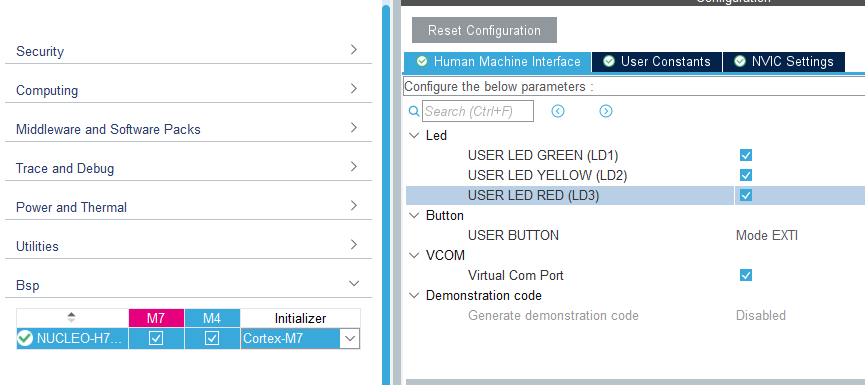The width and height of the screenshot is (865, 385).
Task: Select the USER LED YELLOW (LD2) label
Action: pyautogui.click(x=547, y=175)
